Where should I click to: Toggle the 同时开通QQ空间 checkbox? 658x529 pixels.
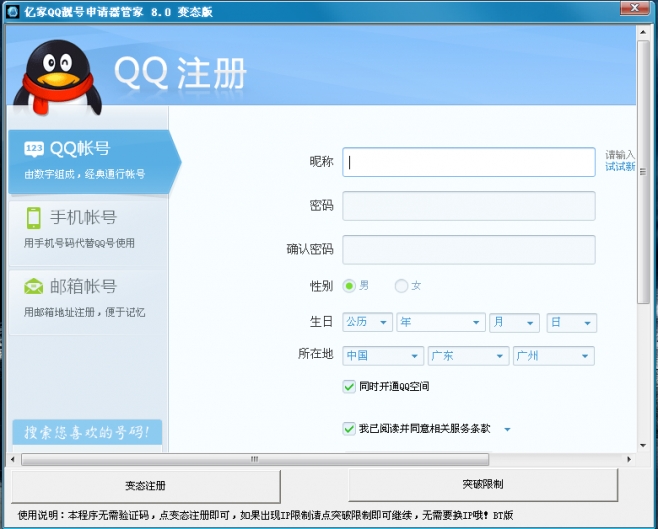(349, 386)
